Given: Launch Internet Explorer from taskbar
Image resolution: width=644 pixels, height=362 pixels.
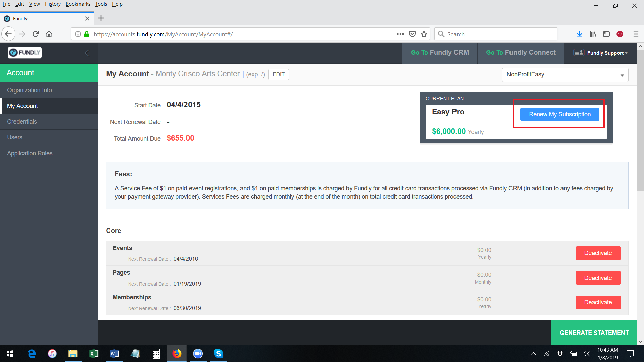Looking at the screenshot, I should [32, 354].
